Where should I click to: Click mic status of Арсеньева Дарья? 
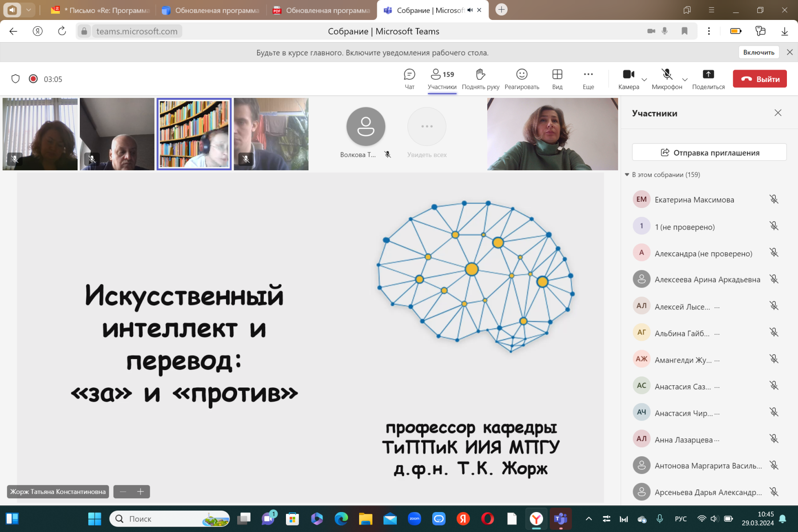point(774,492)
